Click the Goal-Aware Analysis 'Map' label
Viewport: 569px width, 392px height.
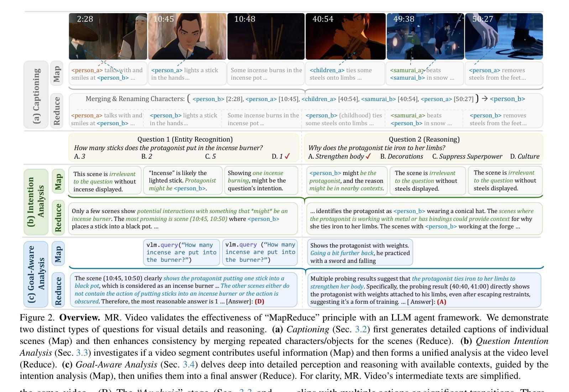(x=58, y=253)
